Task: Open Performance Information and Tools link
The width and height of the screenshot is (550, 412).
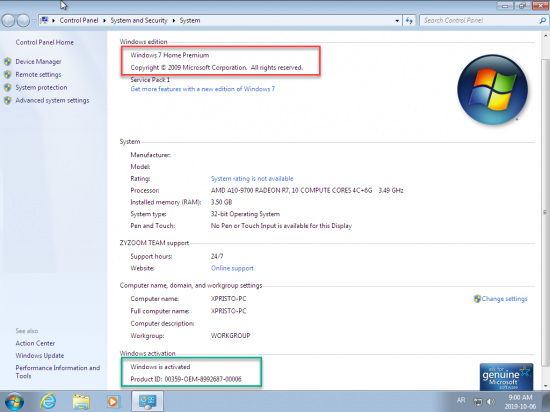Action: click(x=58, y=372)
